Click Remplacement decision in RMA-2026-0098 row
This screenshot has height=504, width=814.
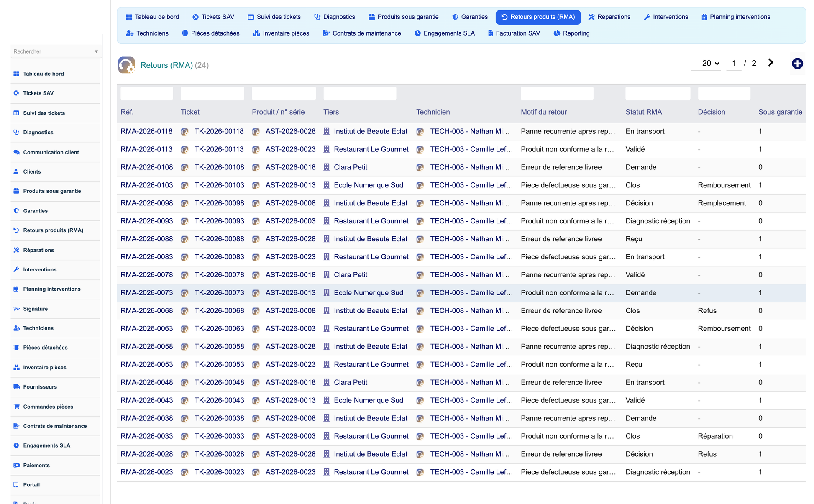(x=722, y=203)
